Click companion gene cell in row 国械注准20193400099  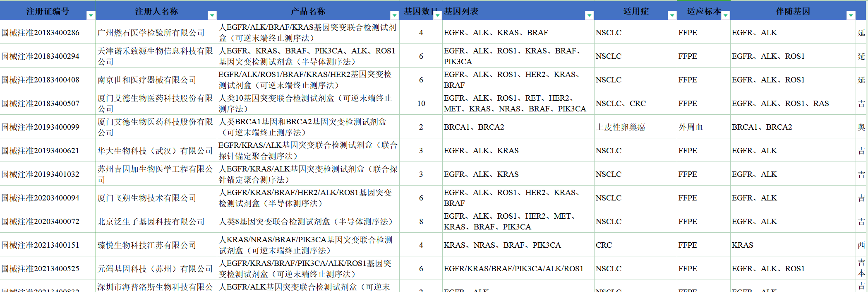click(x=793, y=127)
